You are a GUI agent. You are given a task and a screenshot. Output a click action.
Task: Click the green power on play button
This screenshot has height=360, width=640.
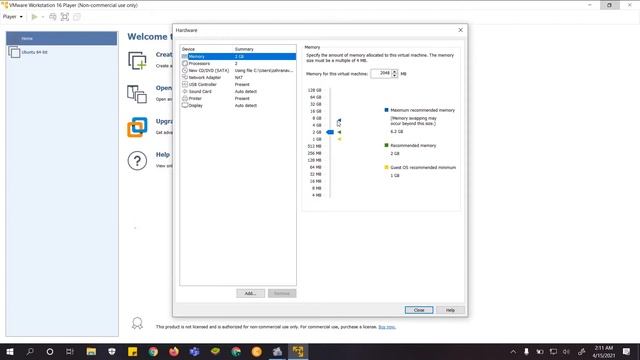coord(35,17)
